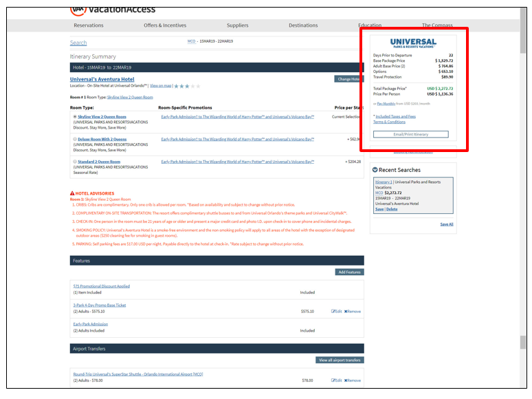Collapse Recent Searches chevron icon

pos(375,170)
